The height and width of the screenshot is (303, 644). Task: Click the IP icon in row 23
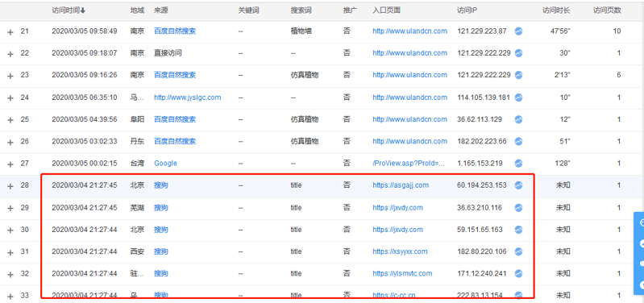518,75
